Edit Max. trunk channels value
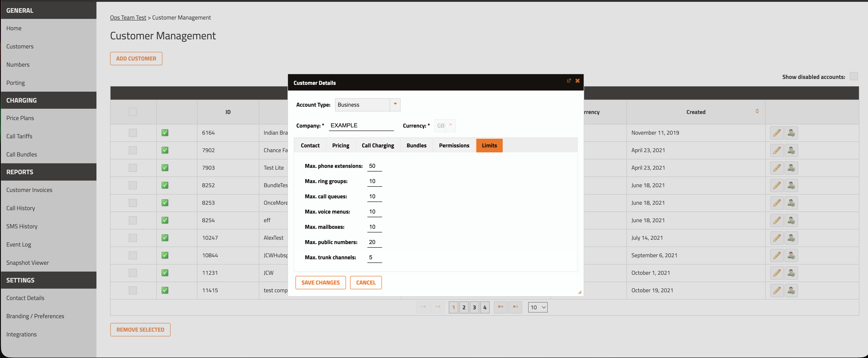This screenshot has width=868, height=358. tap(374, 258)
